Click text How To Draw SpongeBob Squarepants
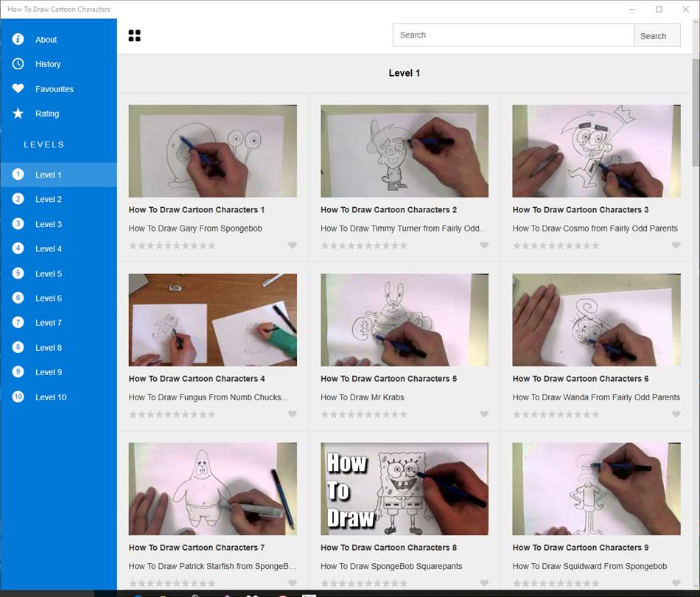 391,566
